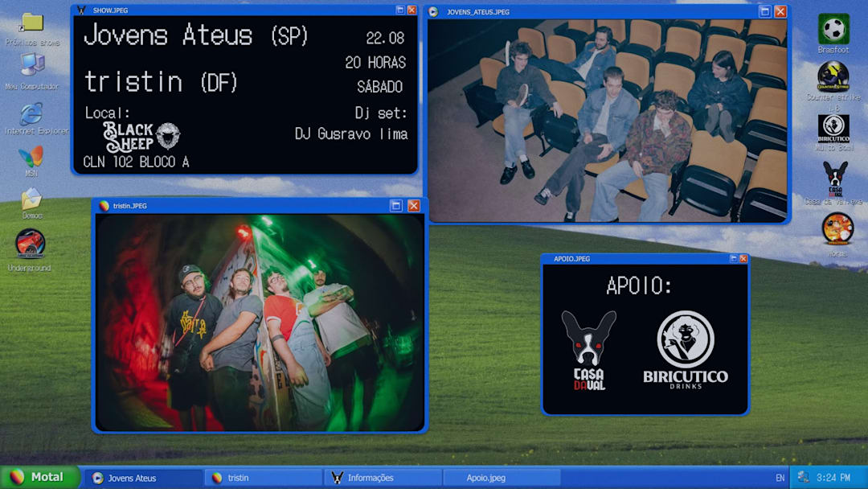868x489 pixels.
Task: Open the Biricutico desktop icon
Action: pyautogui.click(x=833, y=129)
